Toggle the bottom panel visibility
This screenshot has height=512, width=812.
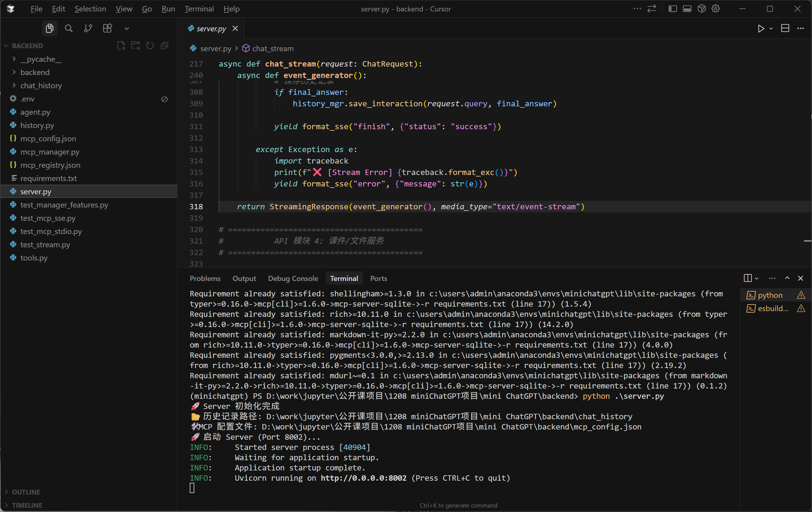(x=687, y=9)
